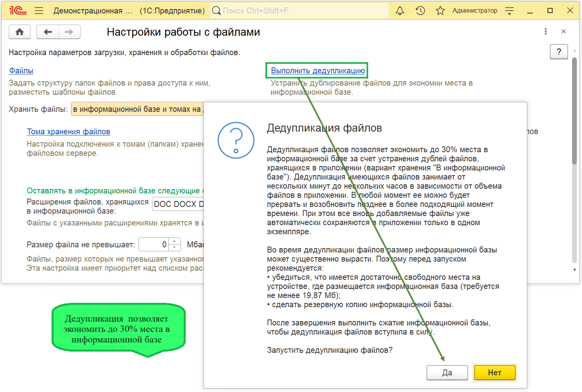Image resolution: width=582 pixels, height=392 pixels.
Task: Open the Файлы link
Action: pyautogui.click(x=21, y=71)
